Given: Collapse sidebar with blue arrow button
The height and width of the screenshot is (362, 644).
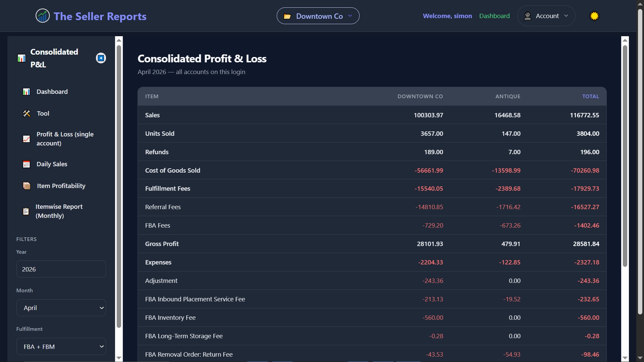Looking at the screenshot, I should click(x=101, y=58).
